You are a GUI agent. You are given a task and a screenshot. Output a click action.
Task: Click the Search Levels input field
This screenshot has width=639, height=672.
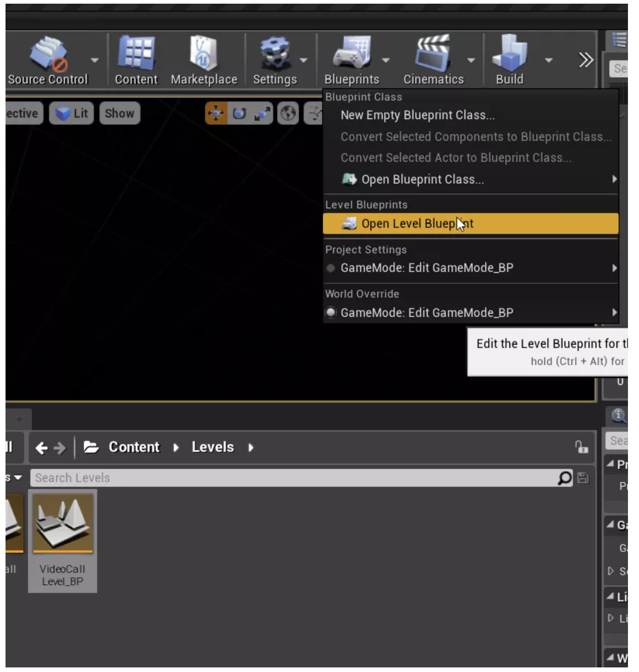pos(294,478)
